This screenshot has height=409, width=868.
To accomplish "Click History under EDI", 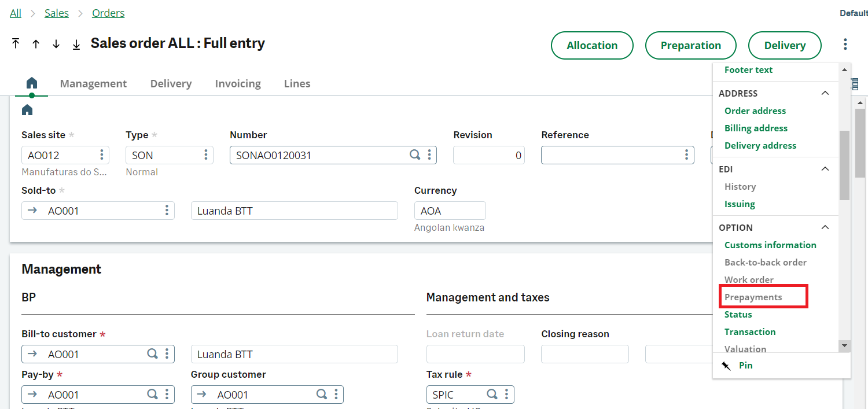I will pyautogui.click(x=740, y=186).
